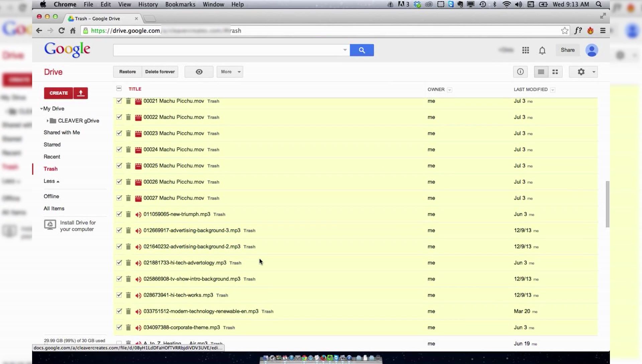Open the Chrome File menu
The image size is (642, 364).
88,4
